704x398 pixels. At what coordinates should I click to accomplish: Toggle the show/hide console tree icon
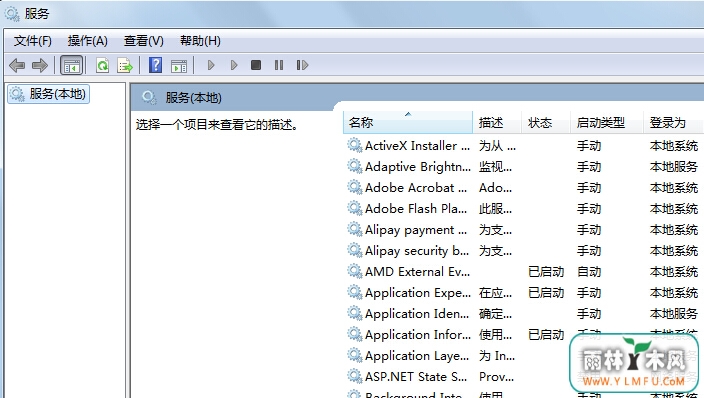click(x=71, y=66)
